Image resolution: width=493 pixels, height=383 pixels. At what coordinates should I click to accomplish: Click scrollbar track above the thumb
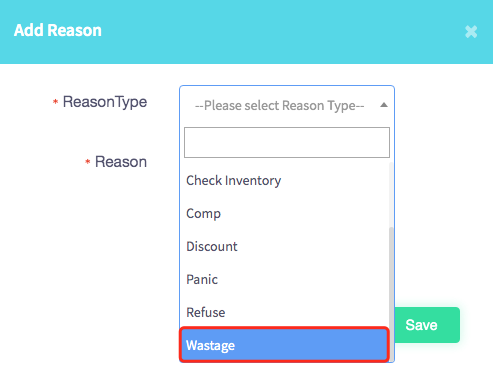coord(391,195)
